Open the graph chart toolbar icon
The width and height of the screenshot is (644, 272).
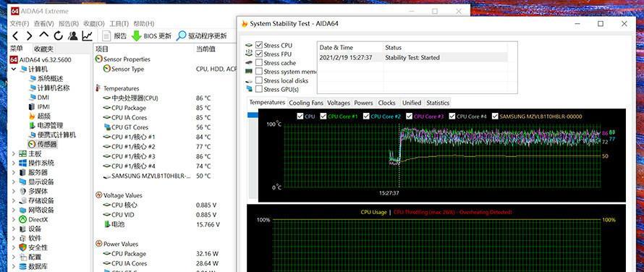(x=87, y=35)
